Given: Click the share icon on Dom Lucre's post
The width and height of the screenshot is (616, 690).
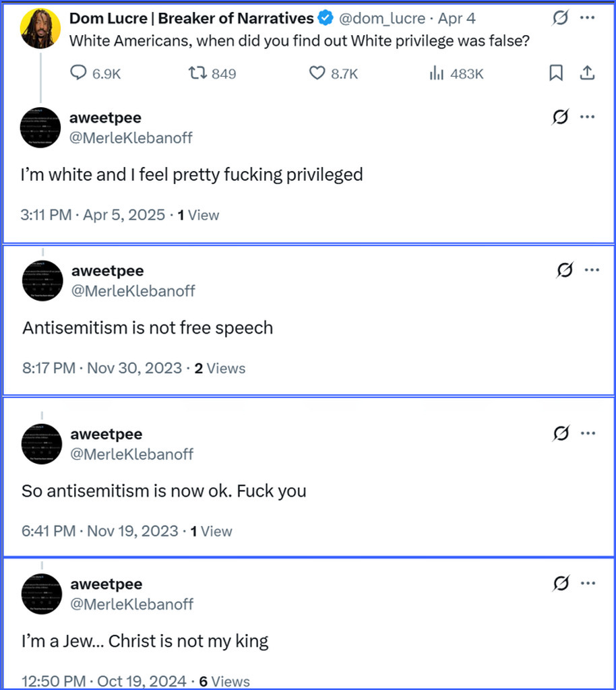Looking at the screenshot, I should (587, 73).
